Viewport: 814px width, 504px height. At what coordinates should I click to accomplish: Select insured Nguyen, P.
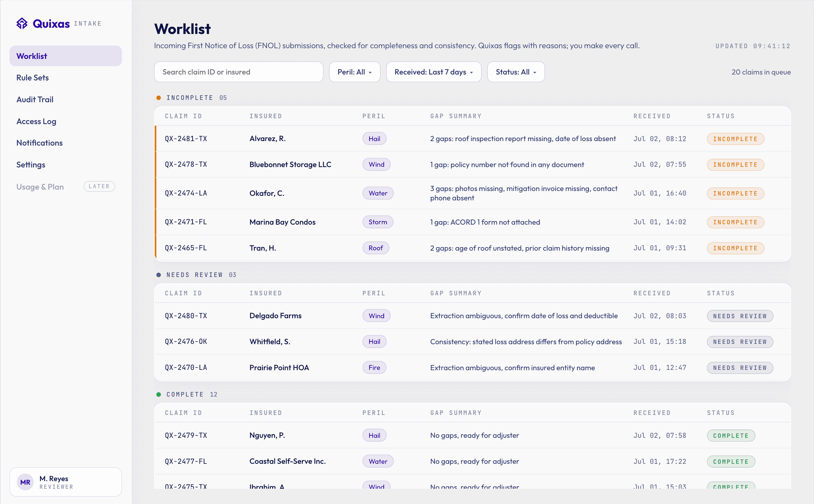(267, 435)
